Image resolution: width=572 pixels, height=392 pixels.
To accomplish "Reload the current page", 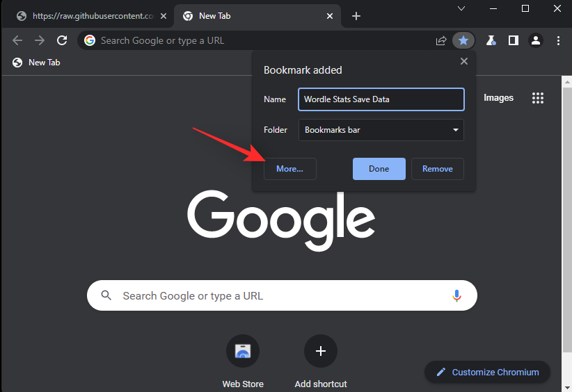I will (x=62, y=40).
